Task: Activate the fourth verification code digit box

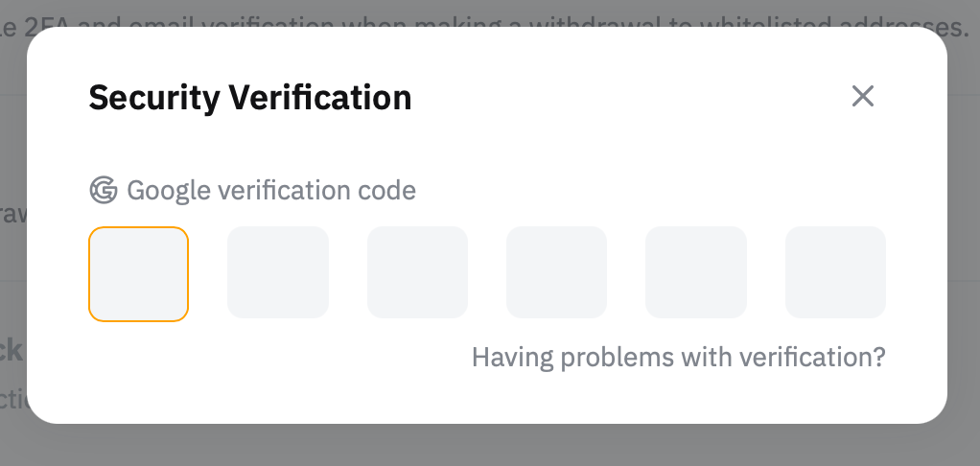Action: (556, 273)
